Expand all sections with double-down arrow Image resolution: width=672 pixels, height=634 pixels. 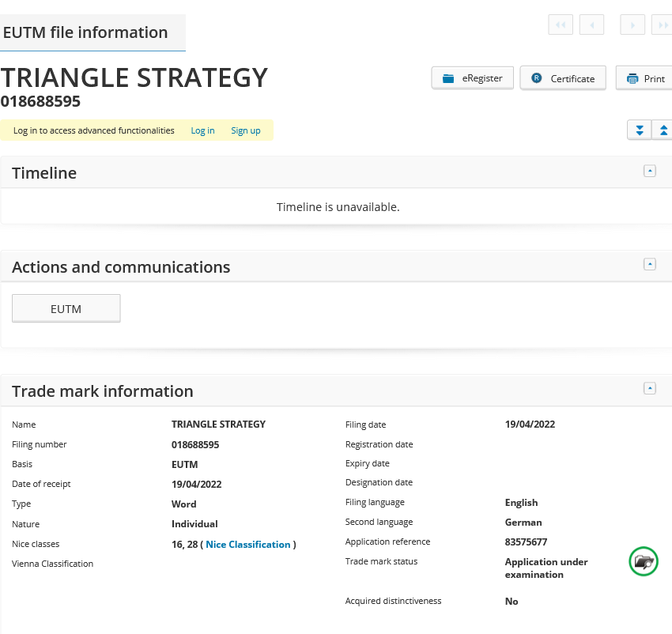639,130
